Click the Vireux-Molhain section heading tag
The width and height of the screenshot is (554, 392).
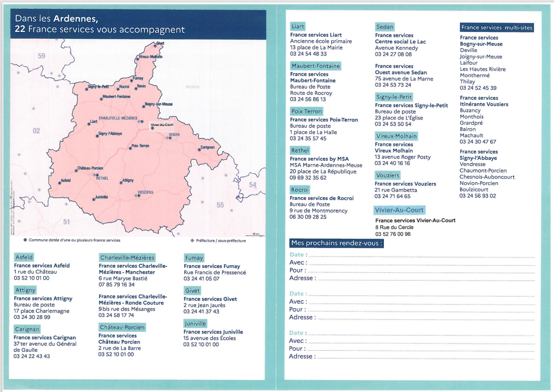click(396, 137)
